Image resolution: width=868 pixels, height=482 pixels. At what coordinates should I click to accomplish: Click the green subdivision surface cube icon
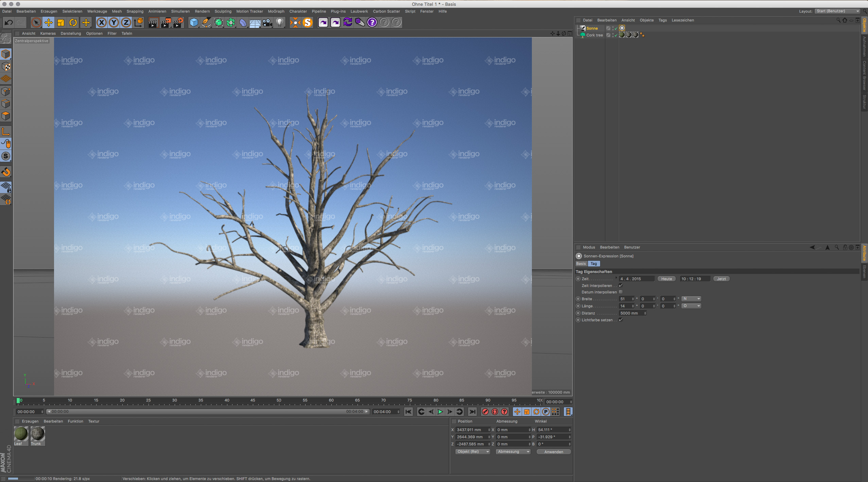(219, 22)
